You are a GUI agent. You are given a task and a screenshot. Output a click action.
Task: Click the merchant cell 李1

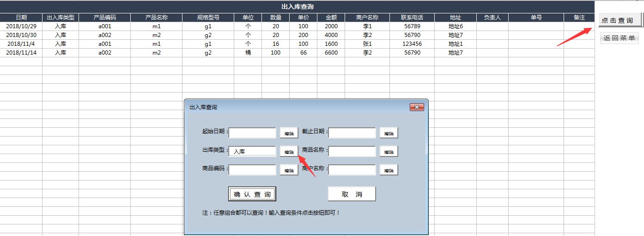tap(367, 26)
